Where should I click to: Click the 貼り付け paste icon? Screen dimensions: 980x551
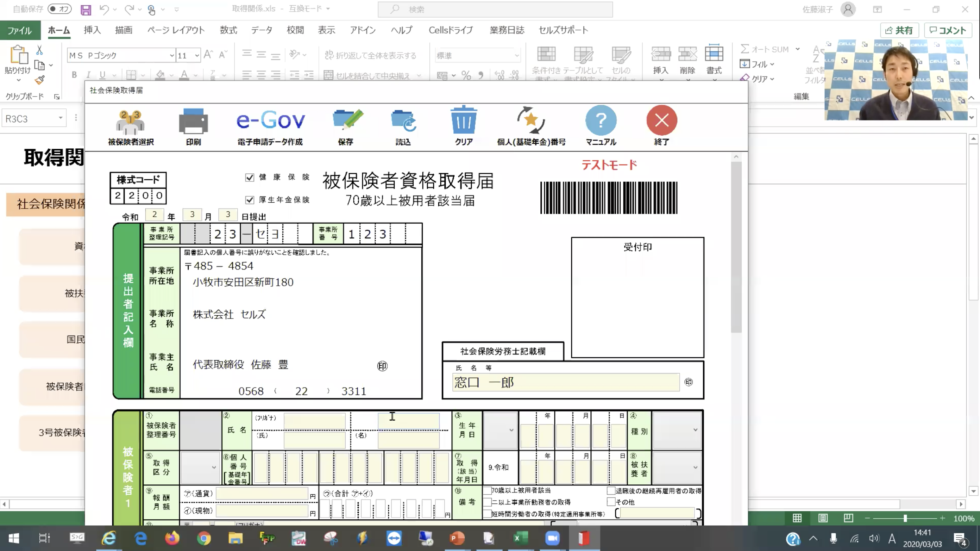[x=18, y=55]
